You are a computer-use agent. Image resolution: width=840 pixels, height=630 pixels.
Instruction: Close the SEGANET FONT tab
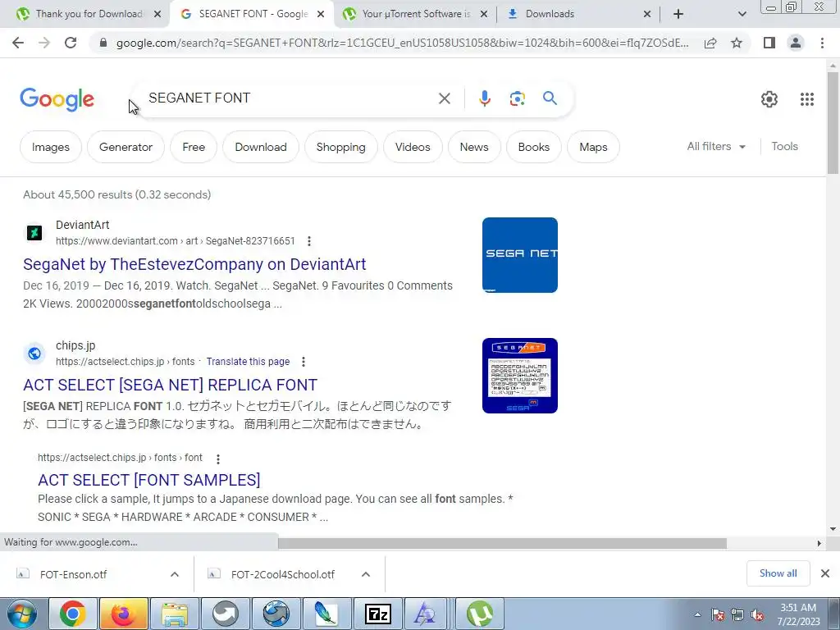[321, 14]
